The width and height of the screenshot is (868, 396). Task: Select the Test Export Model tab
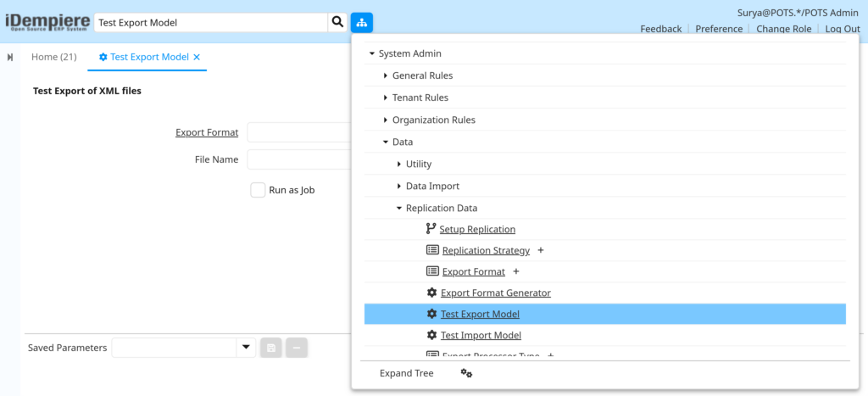tap(149, 57)
